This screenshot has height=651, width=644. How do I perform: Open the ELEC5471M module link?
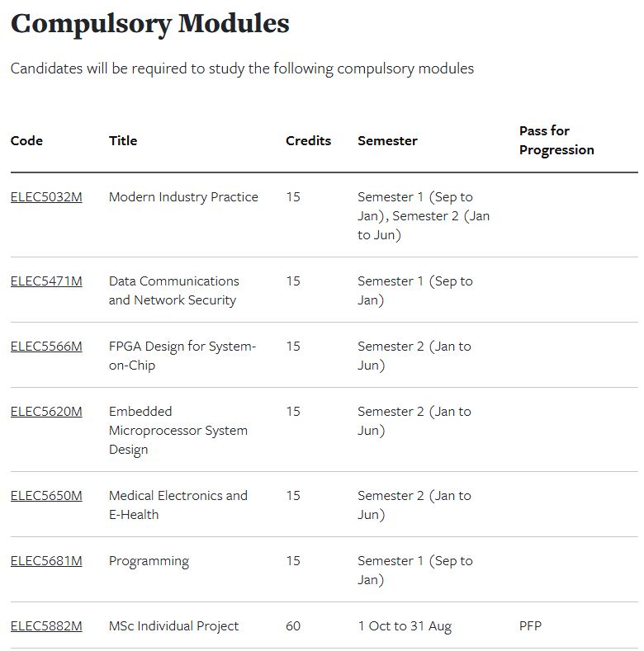point(46,281)
